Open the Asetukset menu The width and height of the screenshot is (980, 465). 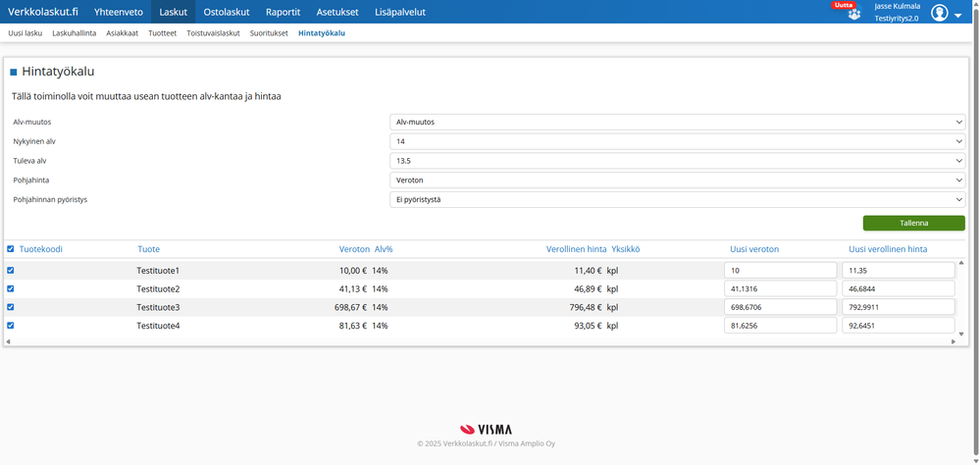(x=337, y=12)
